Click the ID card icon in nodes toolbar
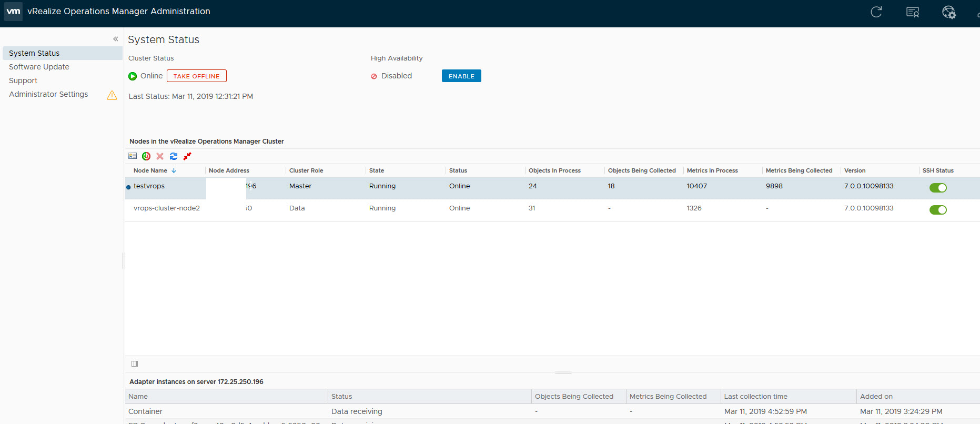Image resolution: width=980 pixels, height=424 pixels. tap(133, 156)
